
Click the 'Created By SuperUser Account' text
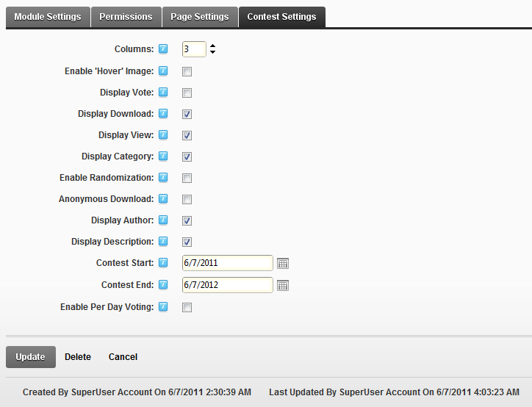pyautogui.click(x=137, y=392)
